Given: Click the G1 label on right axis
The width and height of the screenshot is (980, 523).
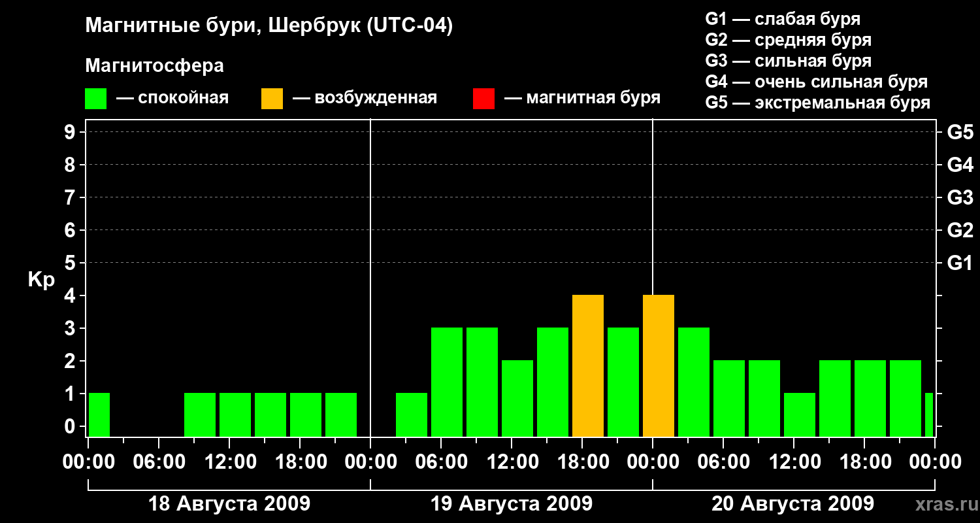Looking at the screenshot, I should tap(960, 263).
